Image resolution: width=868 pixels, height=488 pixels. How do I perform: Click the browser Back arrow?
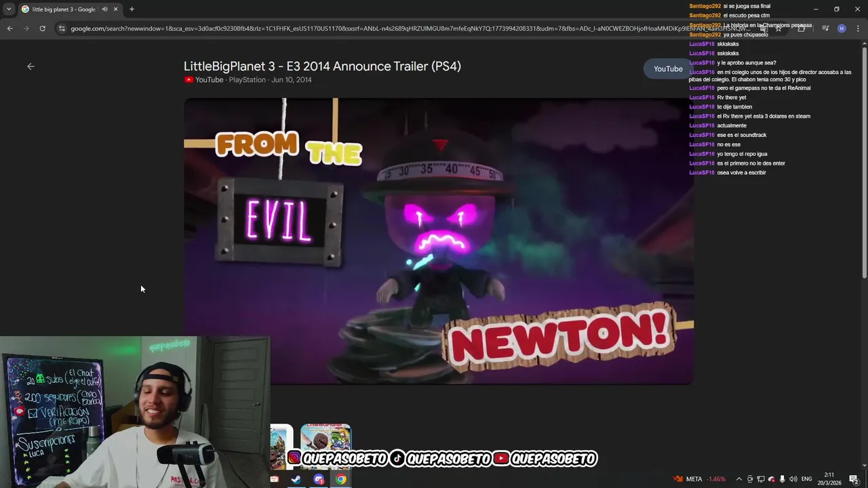click(9, 28)
